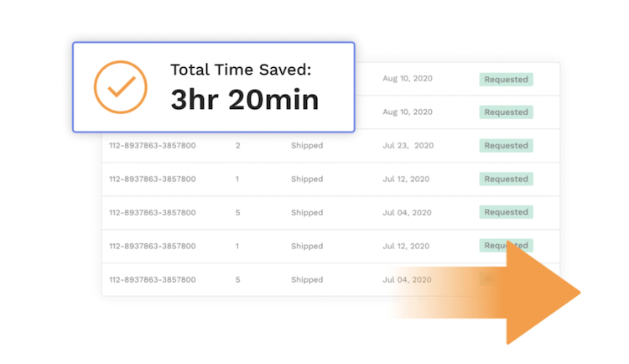This screenshot has width=629, height=364.
Task: Open order ID in the second Jul 12 row
Action: (153, 246)
